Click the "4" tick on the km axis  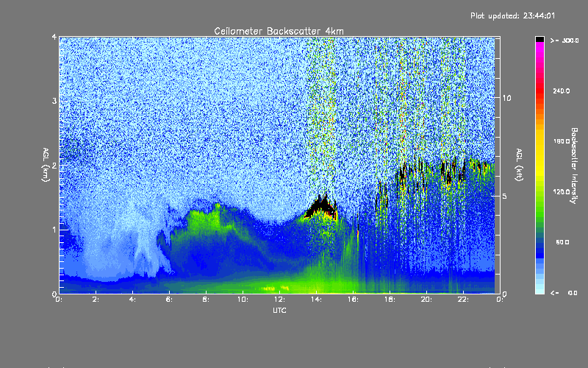[x=54, y=37]
